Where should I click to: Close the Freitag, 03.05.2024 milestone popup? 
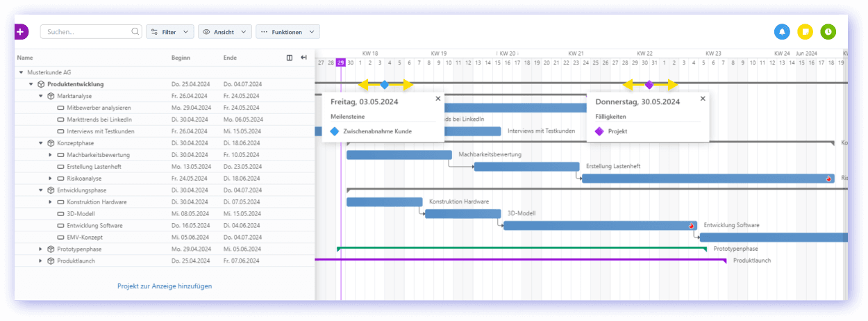437,99
